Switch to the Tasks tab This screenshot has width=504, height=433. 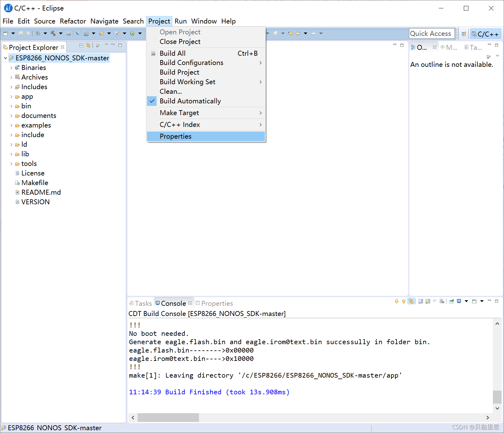click(140, 303)
